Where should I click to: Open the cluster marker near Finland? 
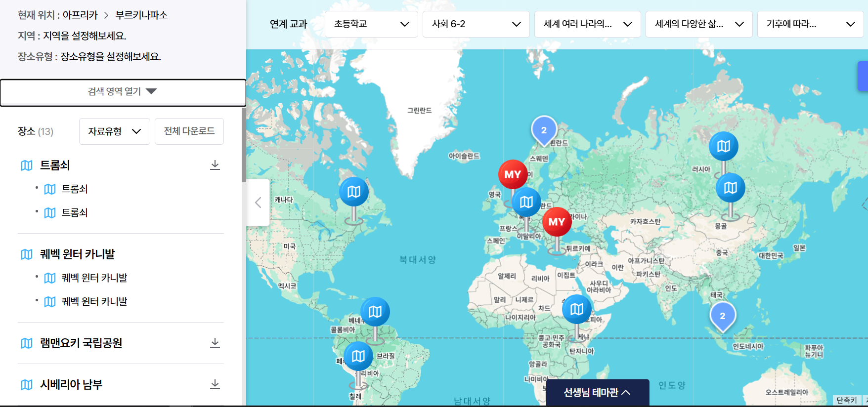pyautogui.click(x=544, y=130)
